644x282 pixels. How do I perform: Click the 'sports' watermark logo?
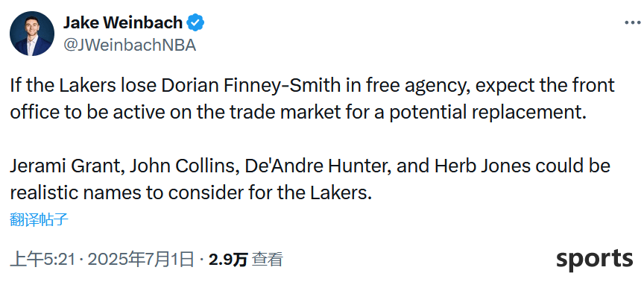pyautogui.click(x=594, y=260)
